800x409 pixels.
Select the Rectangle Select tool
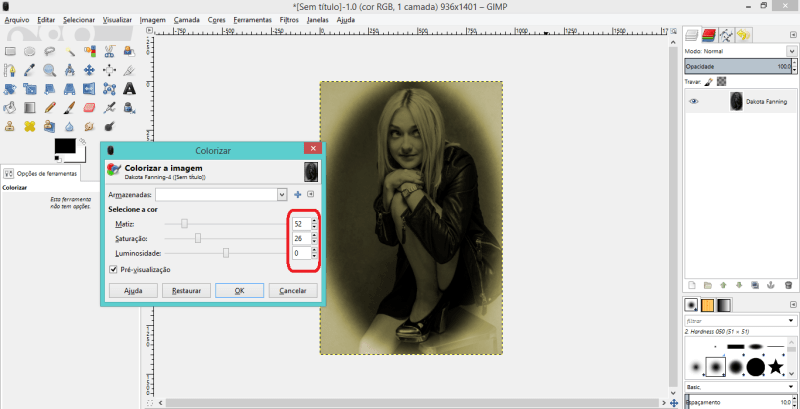10,51
